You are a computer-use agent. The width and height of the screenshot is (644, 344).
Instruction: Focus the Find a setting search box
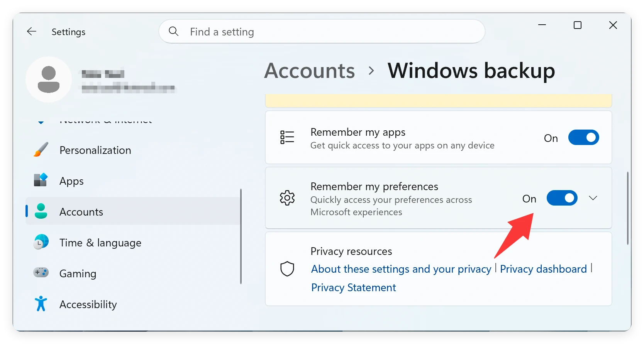[322, 32]
